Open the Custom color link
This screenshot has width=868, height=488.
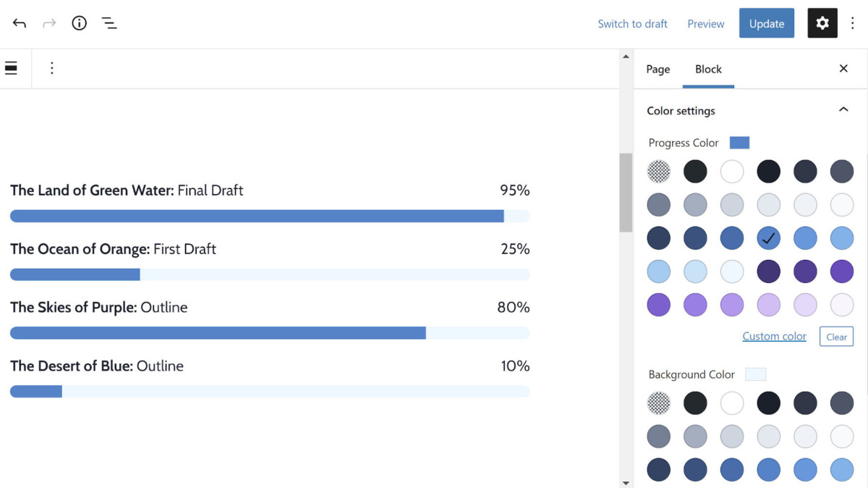click(774, 336)
